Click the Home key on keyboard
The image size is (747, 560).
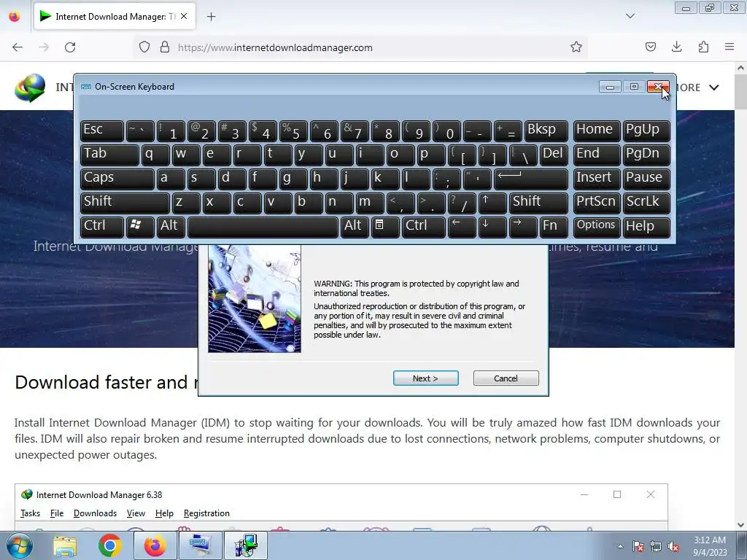[597, 131]
